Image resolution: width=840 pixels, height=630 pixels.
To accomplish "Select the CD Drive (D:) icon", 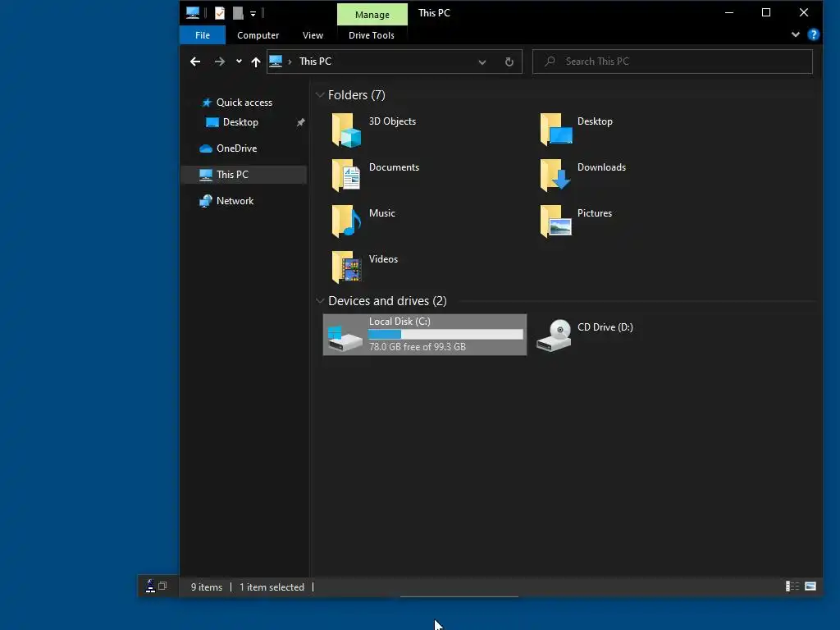I will [554, 336].
